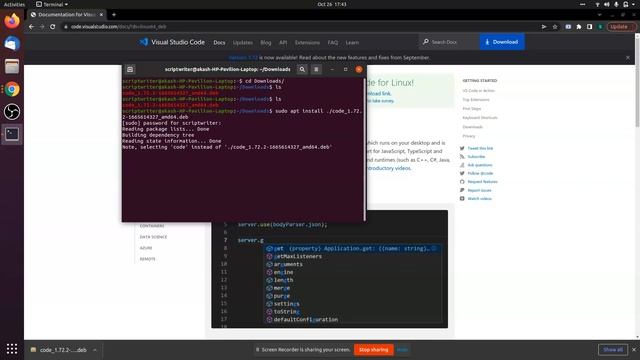Click the blue Download button
This screenshot has height=360, width=640.
point(502,42)
